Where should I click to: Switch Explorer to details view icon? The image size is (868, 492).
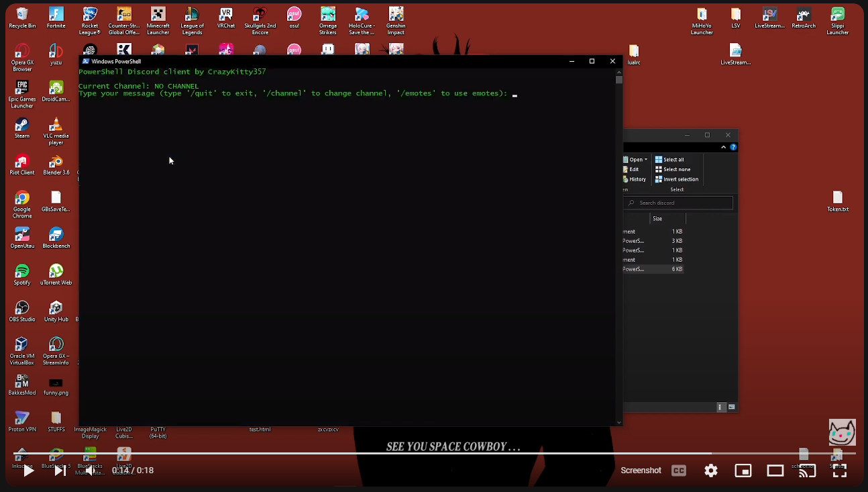(x=722, y=407)
